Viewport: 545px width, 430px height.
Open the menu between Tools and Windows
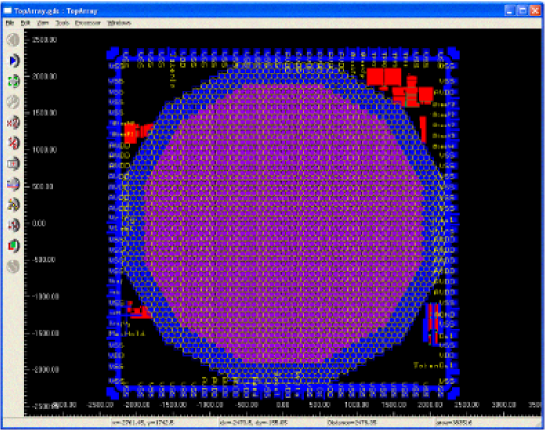[x=88, y=23]
